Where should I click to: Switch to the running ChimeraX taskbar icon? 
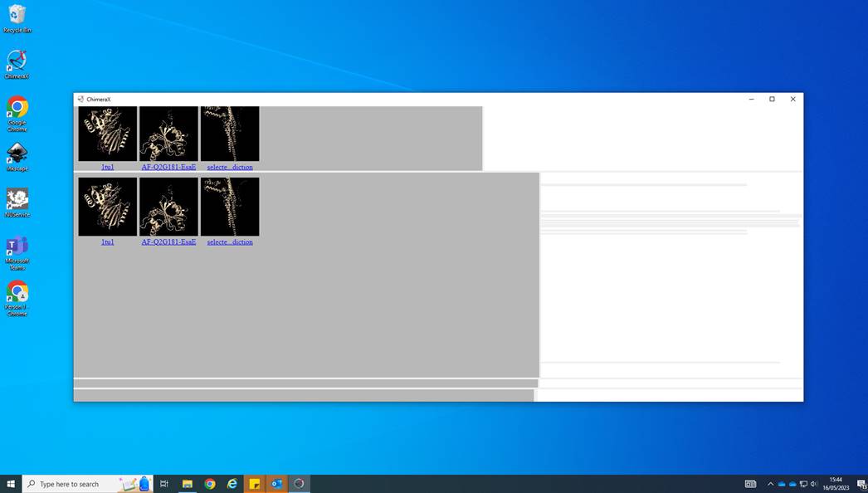[299, 483]
